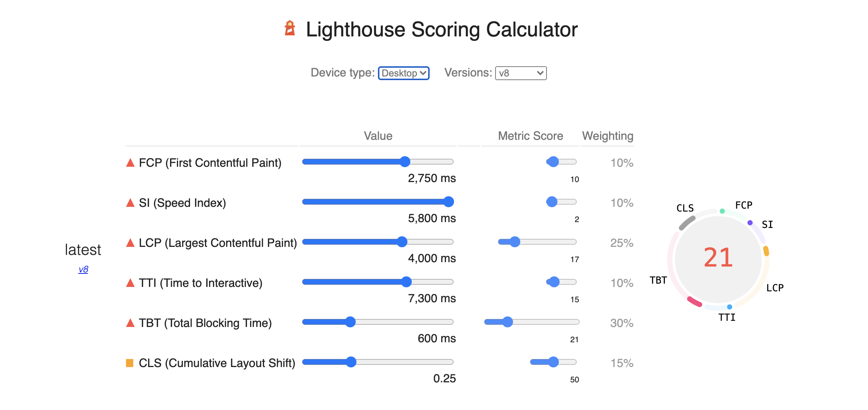This screenshot has width=868, height=410.
Task: Adjust the LCP value slider
Action: pyautogui.click(x=401, y=241)
